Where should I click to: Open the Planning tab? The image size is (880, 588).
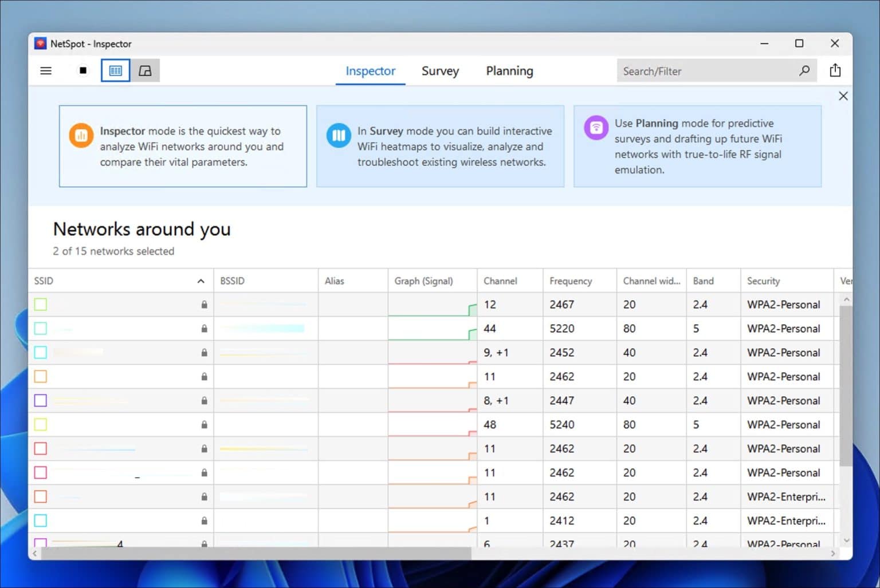point(509,70)
